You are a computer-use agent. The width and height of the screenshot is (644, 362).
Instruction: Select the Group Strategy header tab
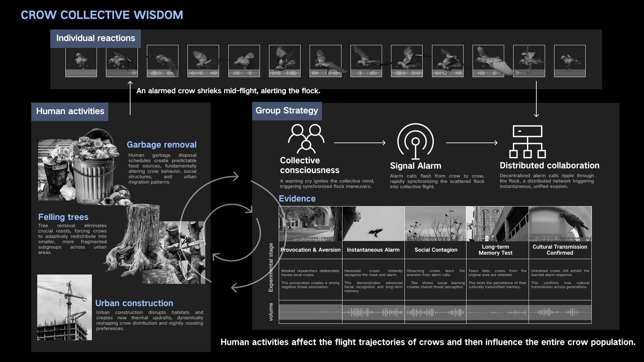point(287,111)
